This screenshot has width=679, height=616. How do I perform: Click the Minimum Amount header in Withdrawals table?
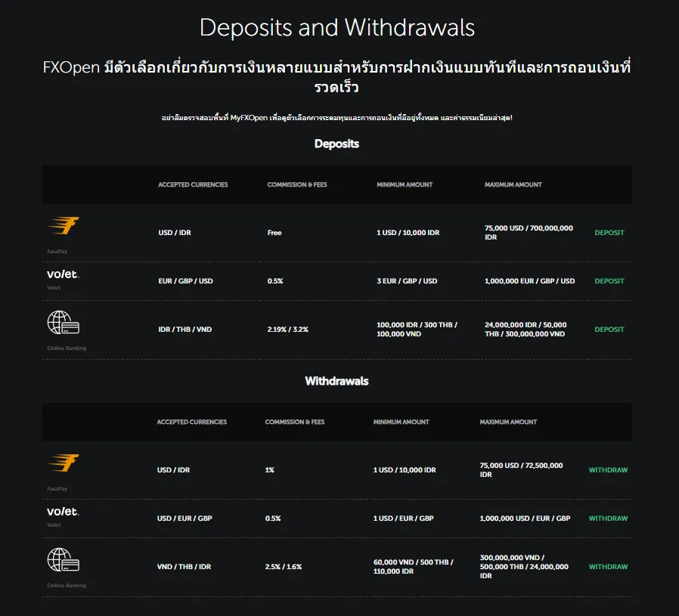point(401,422)
